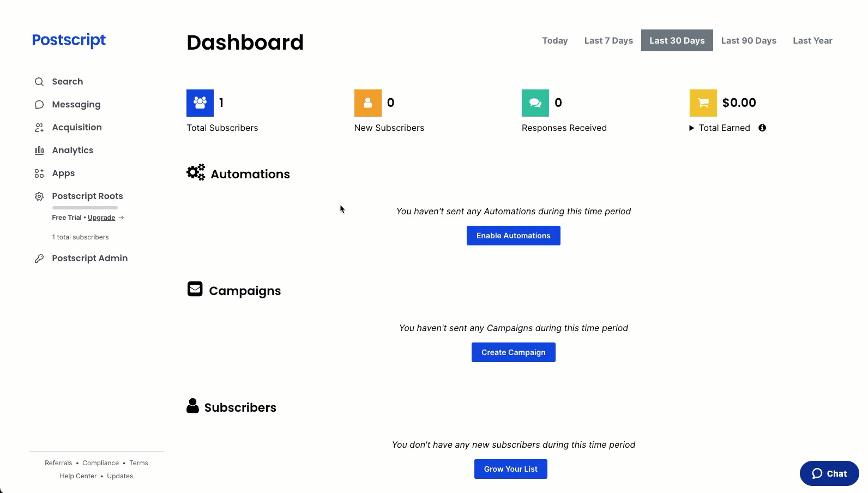Click the blue Total Subscribers icon
868x493 pixels.
(200, 103)
